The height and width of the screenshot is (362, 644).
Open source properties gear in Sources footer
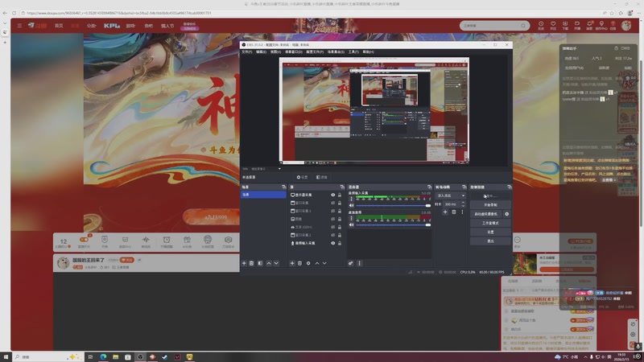pos(308,263)
